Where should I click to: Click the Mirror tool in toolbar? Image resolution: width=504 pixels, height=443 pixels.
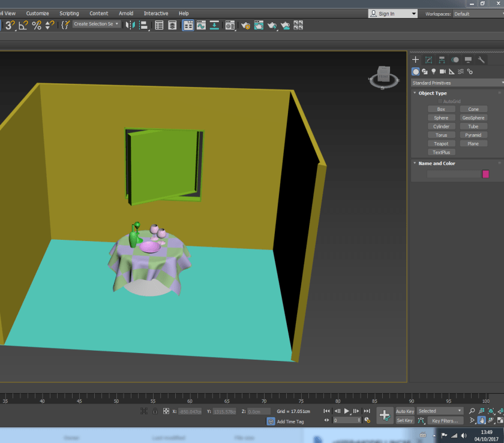130,25
